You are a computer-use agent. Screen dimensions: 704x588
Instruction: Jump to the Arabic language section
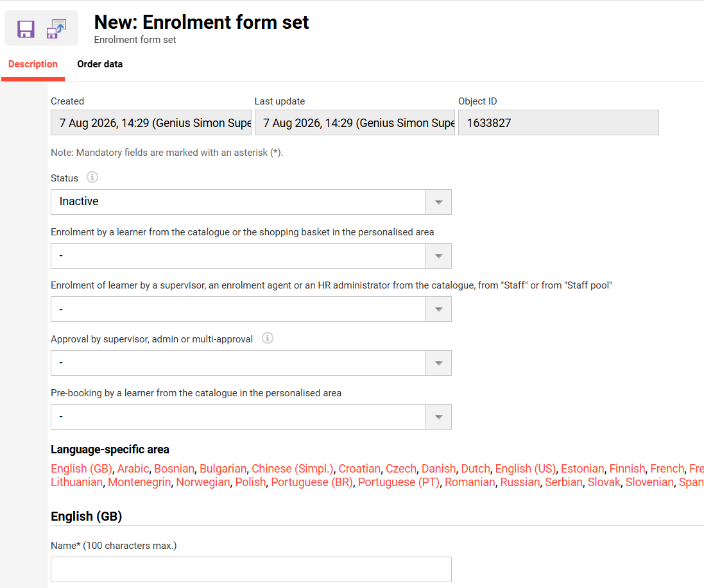(133, 469)
